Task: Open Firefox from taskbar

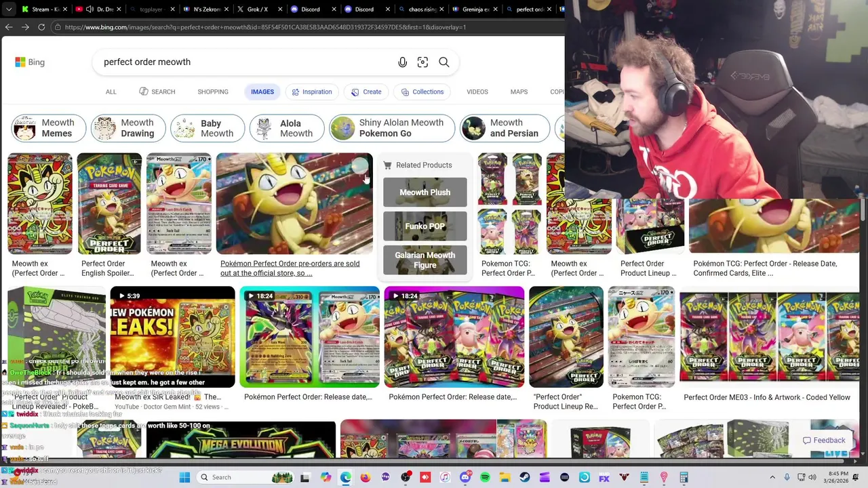Action: pos(366,477)
